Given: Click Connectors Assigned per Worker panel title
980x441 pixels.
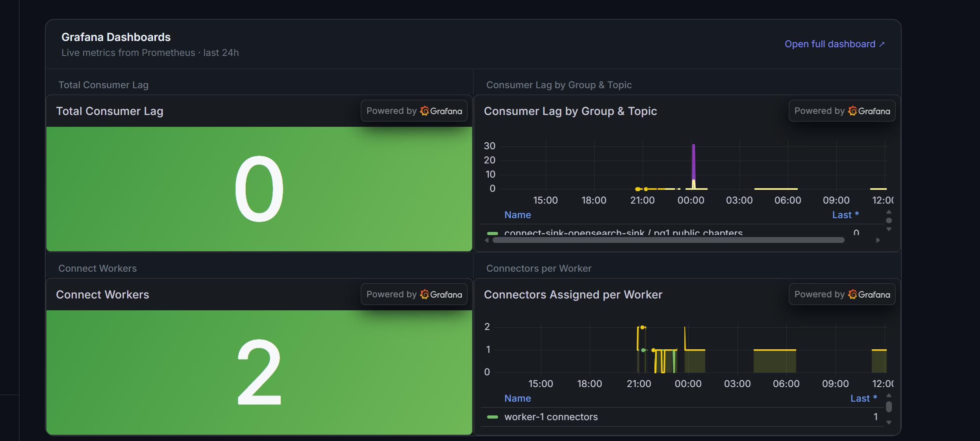Looking at the screenshot, I should point(573,295).
